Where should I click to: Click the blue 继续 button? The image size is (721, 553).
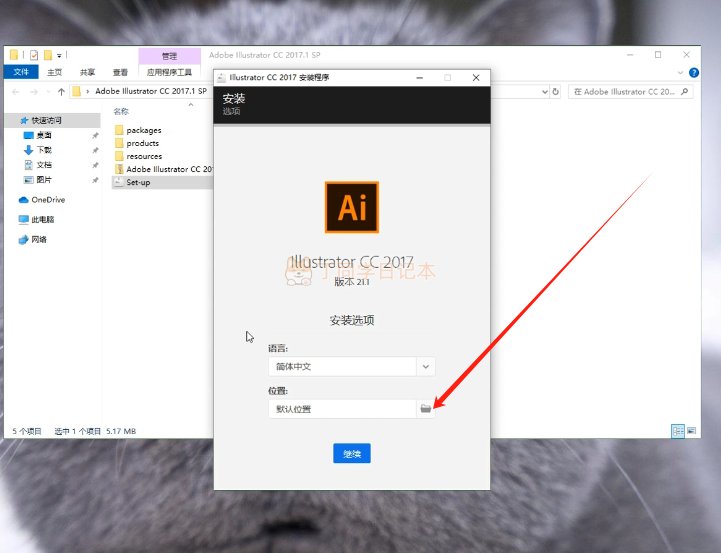[x=352, y=454]
